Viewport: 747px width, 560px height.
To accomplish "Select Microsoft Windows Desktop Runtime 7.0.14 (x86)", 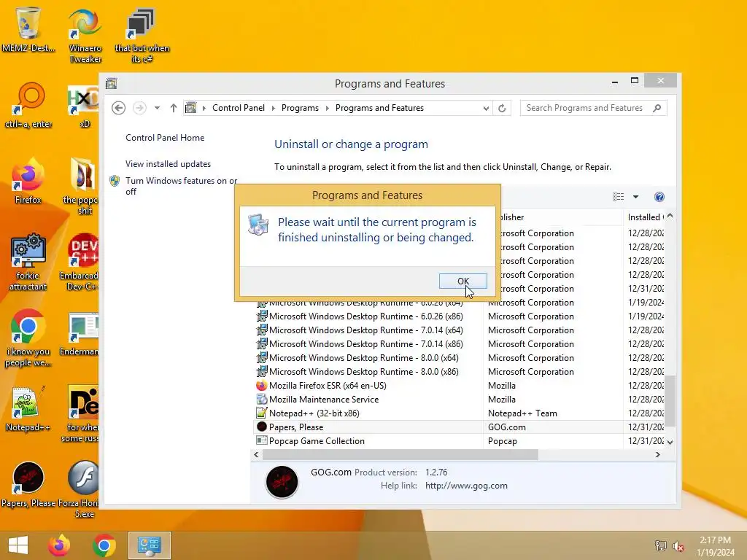I will [x=365, y=344].
